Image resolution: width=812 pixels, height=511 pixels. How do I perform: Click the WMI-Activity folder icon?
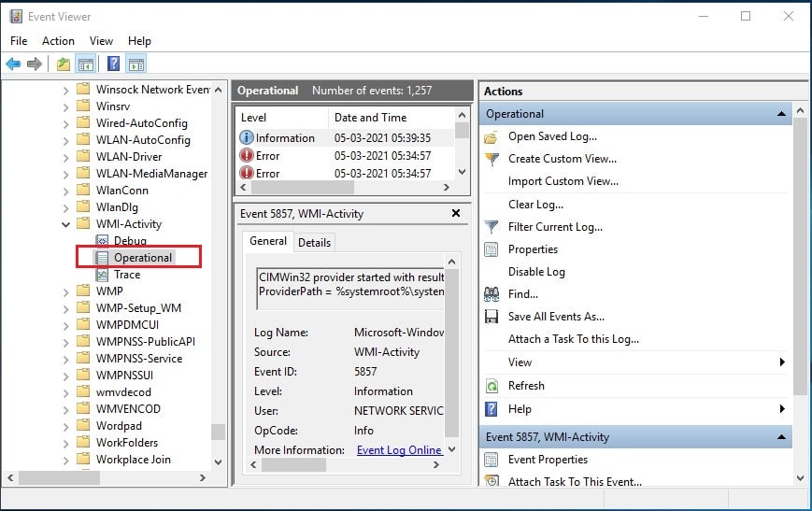(x=83, y=223)
